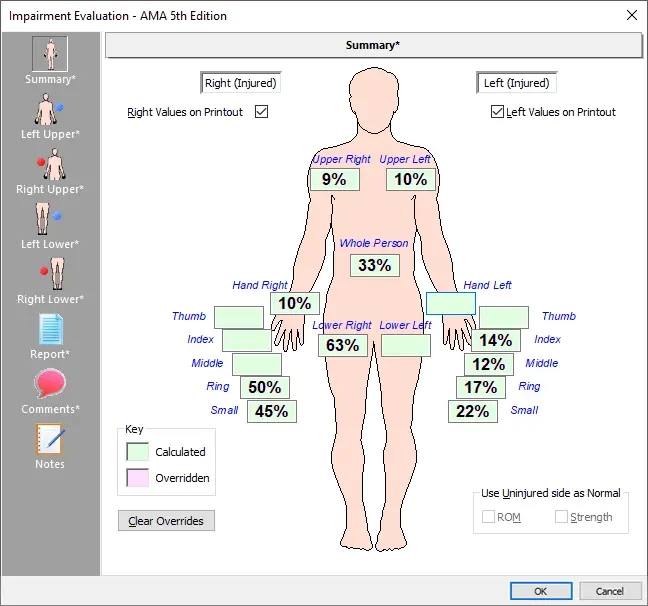Open the Left Lower body section

50,219
